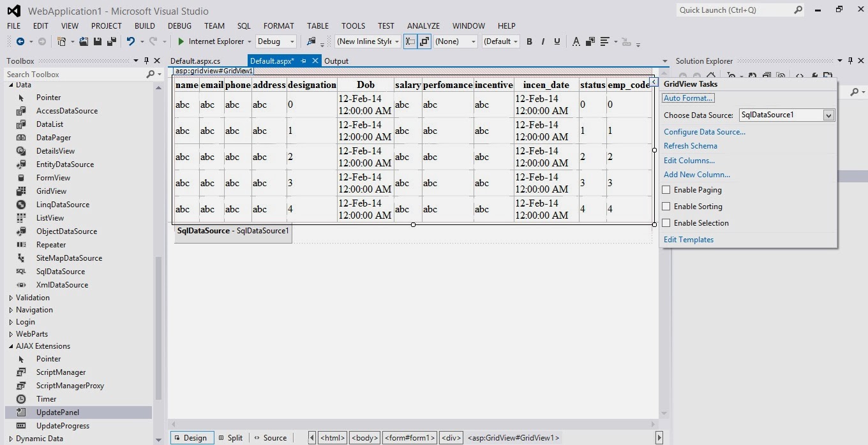The height and width of the screenshot is (445, 868).
Task: Switch to Source view
Action: click(271, 438)
